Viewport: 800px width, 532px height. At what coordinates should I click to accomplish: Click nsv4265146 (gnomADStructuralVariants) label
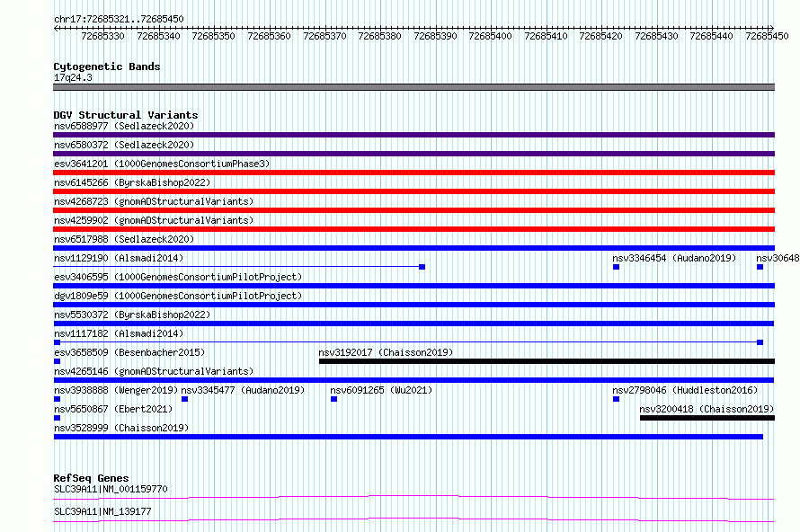click(154, 371)
